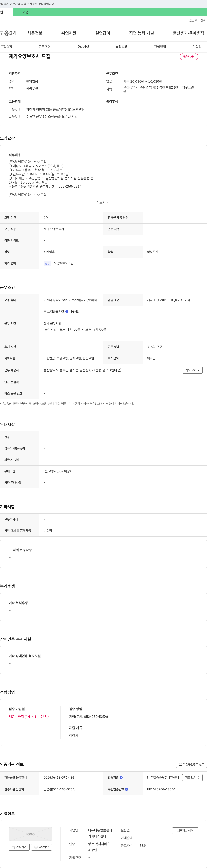The width and height of the screenshot is (207, 868).
Task: Click the 기타(문의: 052-250-5234) application method
Action: coord(88,716)
